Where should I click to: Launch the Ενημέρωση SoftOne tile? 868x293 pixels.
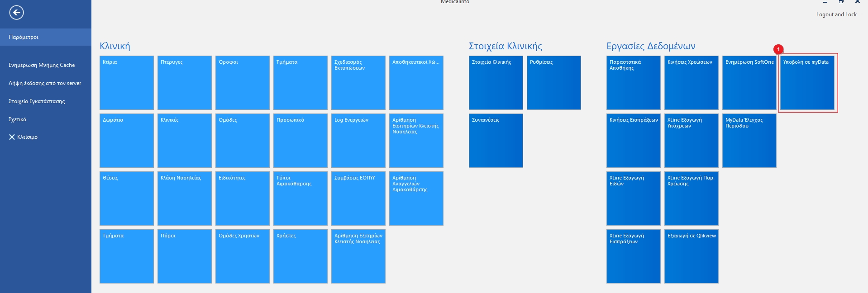pos(749,83)
